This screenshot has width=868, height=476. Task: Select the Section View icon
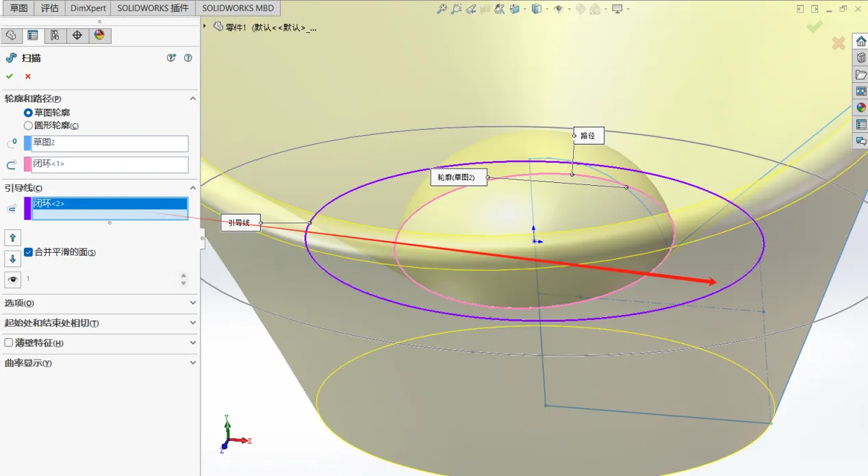[x=485, y=9]
